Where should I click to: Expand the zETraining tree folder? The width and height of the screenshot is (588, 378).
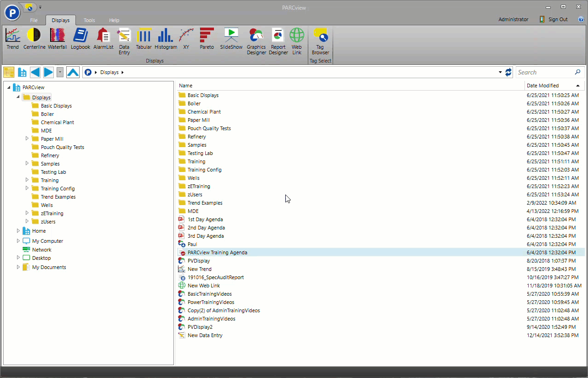27,213
